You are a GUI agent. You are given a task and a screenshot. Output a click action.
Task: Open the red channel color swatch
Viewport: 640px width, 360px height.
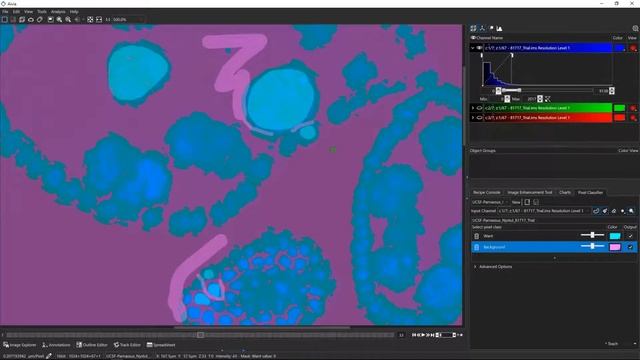point(620,118)
